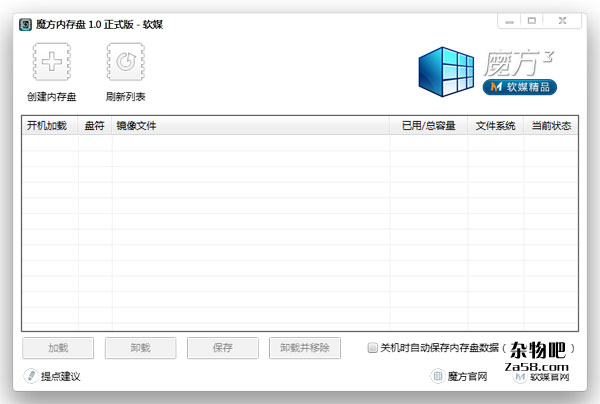Click the 卸载 button
This screenshot has height=404, width=600.
[x=140, y=348]
